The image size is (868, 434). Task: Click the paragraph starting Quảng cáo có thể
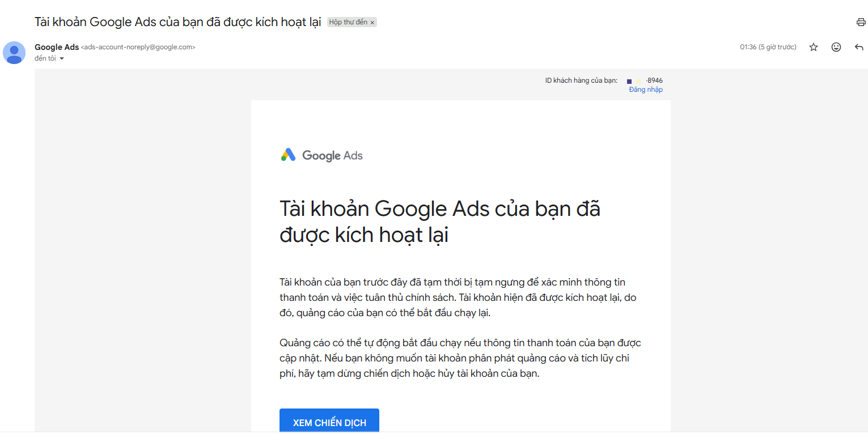[x=460, y=358]
